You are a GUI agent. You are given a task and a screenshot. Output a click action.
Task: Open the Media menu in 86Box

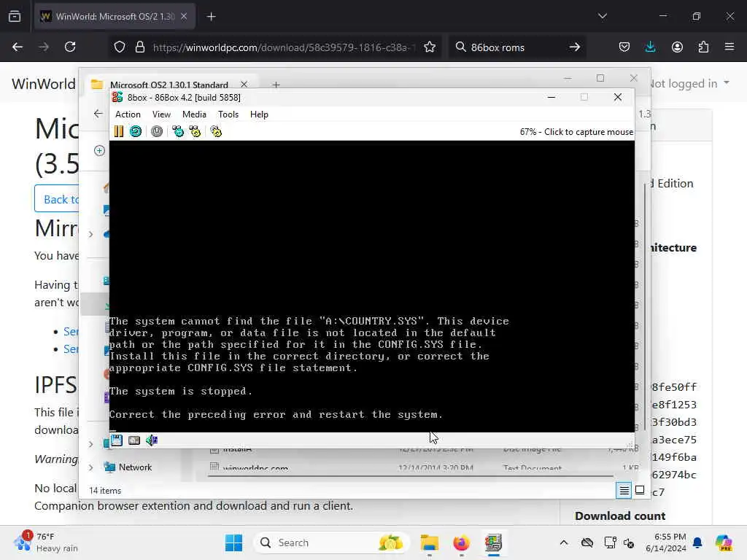tap(194, 114)
